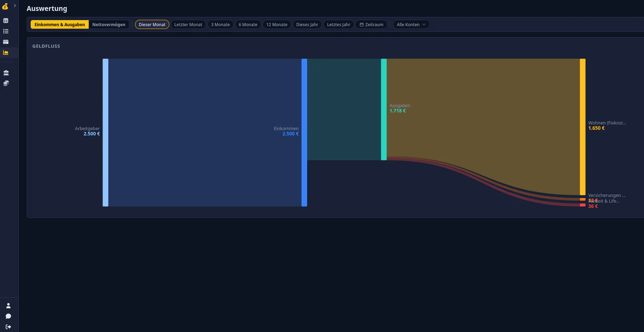644x332 pixels.
Task: Click the blue Einkommen node bar
Action: coord(304,133)
